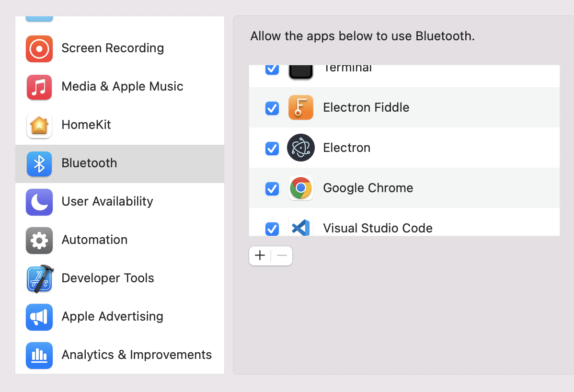The image size is (574, 392).
Task: Select the Bluetooth category in the sidebar
Action: pos(89,164)
